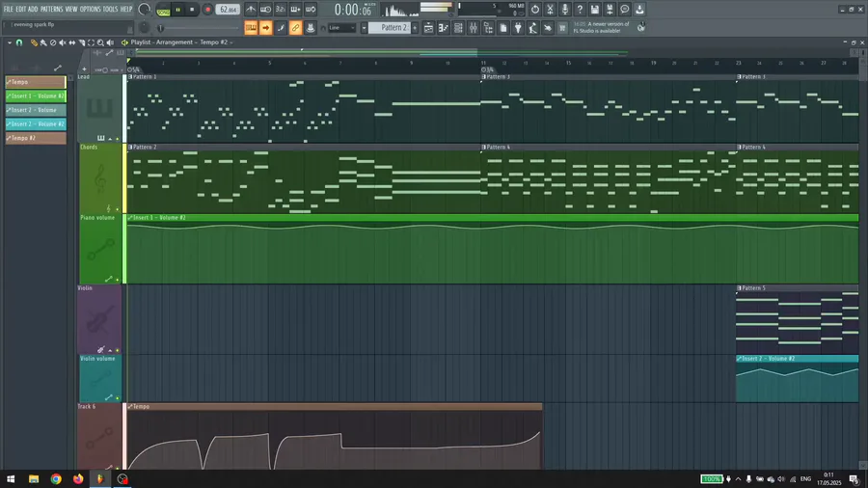Select the 'Insert 1 - Volume #2' clip in picker
The image size is (868, 488).
pos(36,96)
